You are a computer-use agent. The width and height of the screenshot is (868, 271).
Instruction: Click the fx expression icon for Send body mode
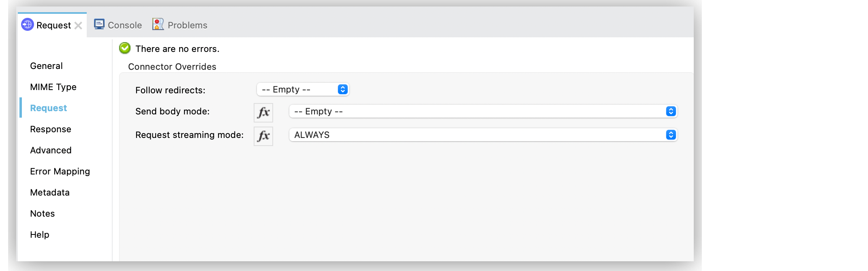(263, 112)
